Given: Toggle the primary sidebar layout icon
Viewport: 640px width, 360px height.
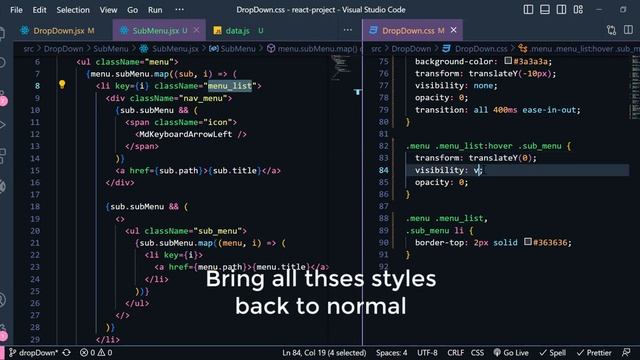Looking at the screenshot, I should (x=528, y=9).
